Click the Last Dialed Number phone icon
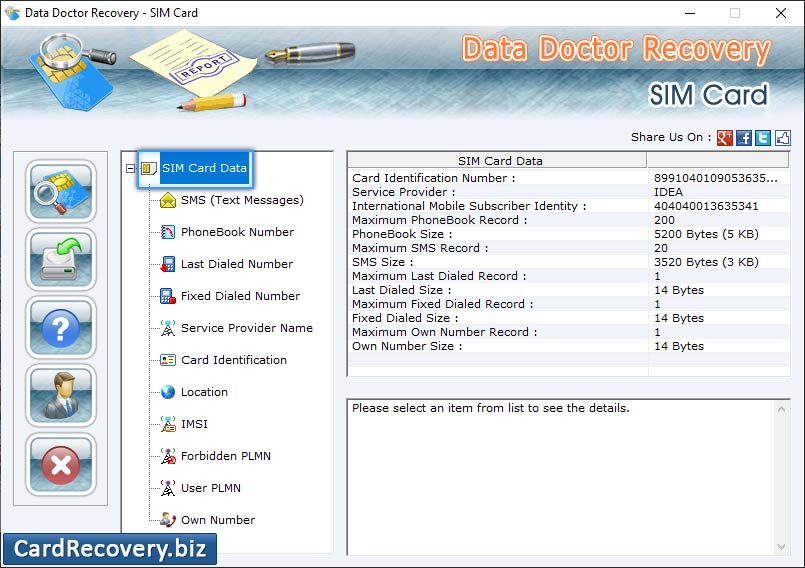 [x=168, y=264]
